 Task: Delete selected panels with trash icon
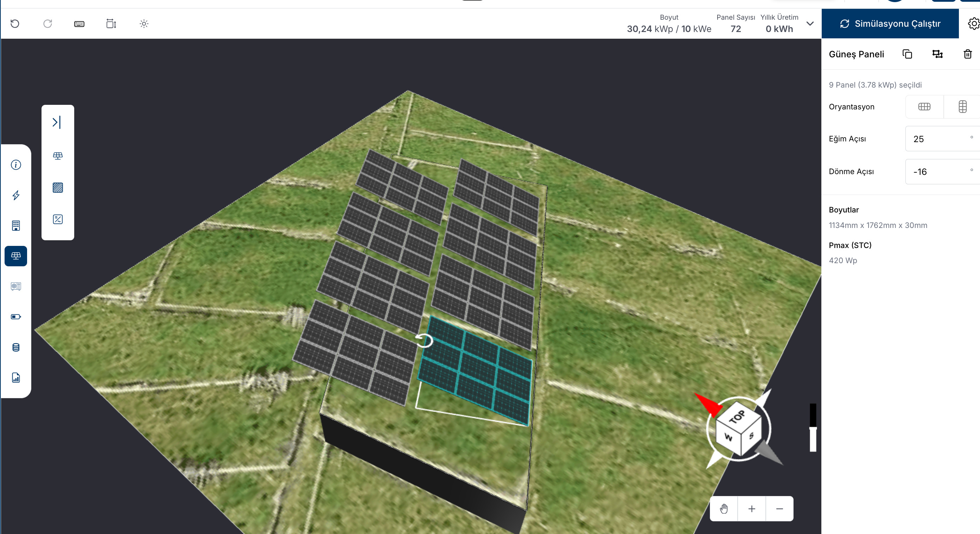[x=967, y=54]
